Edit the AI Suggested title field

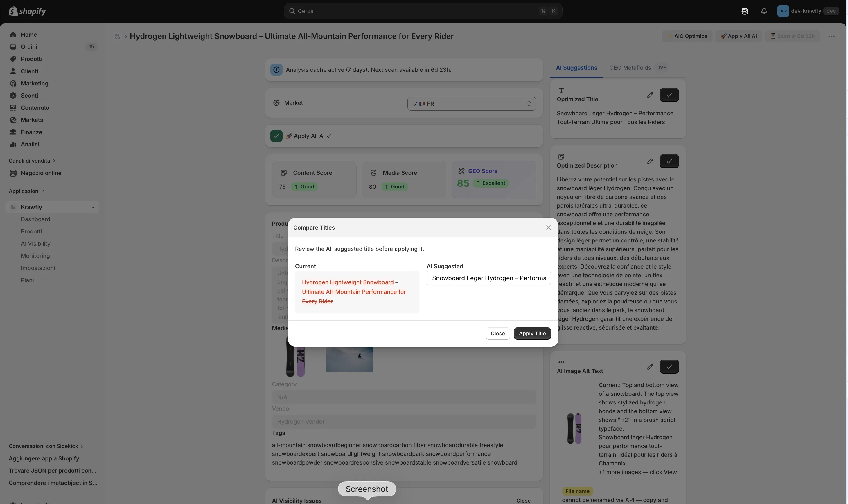pos(488,278)
